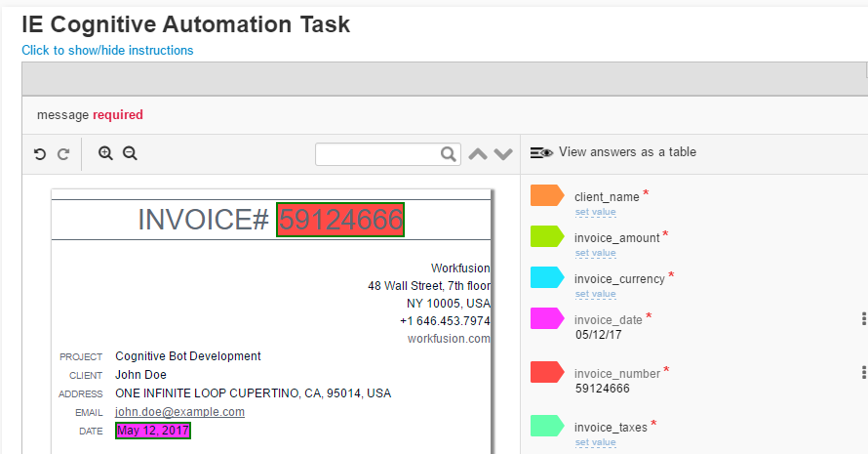Click the message required notice
This screenshot has width=868, height=454.
(x=90, y=115)
